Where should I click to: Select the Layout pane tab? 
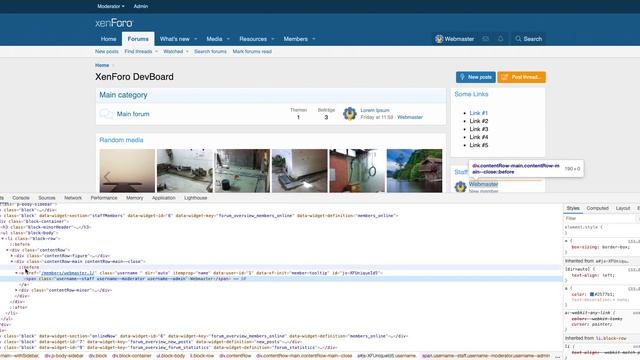coord(622,208)
